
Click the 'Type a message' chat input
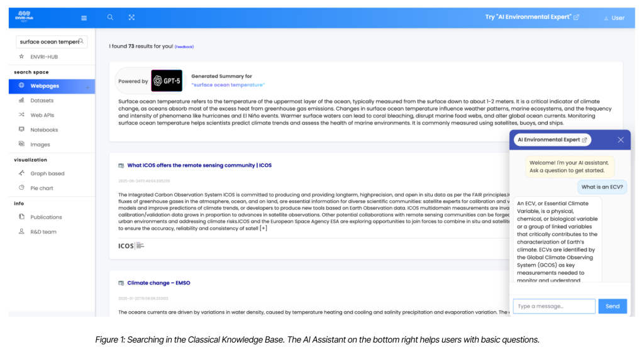[x=553, y=306]
